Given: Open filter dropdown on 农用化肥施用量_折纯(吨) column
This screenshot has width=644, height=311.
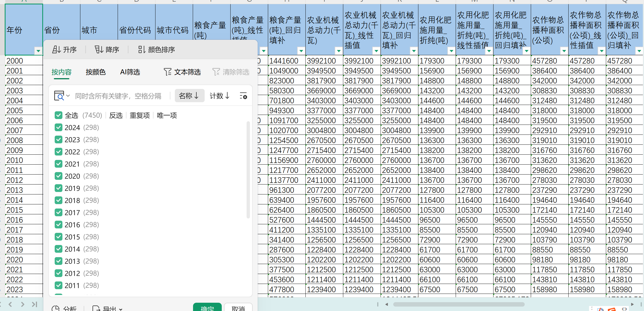Looking at the screenshot, I should pos(451,51).
